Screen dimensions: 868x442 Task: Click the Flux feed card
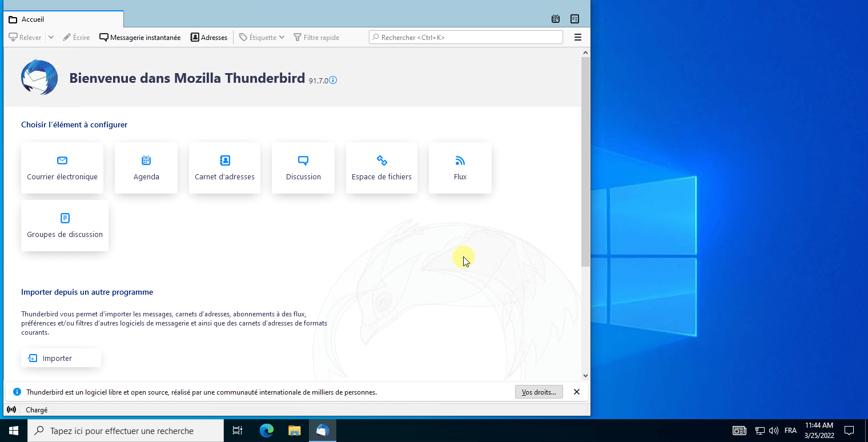click(x=460, y=168)
